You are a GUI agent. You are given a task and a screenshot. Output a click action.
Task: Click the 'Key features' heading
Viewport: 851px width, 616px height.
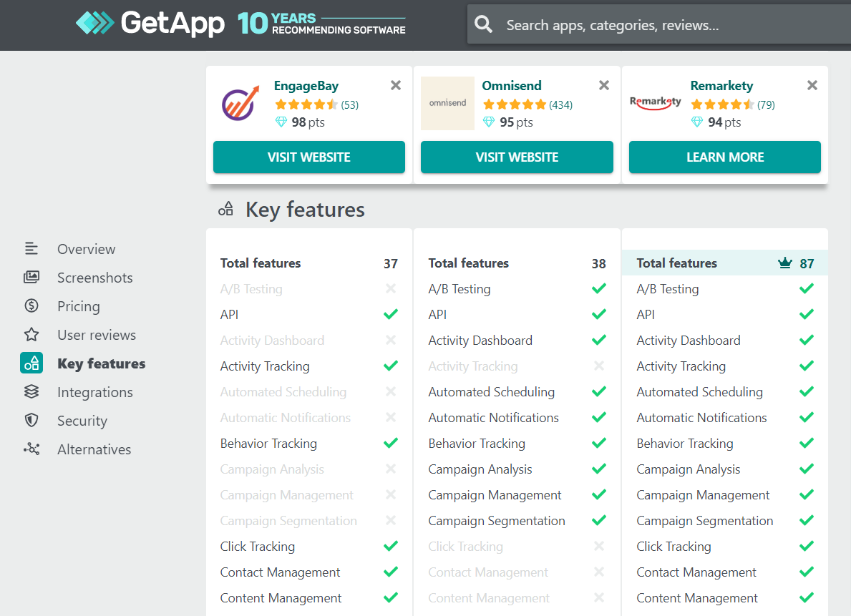[x=305, y=210]
